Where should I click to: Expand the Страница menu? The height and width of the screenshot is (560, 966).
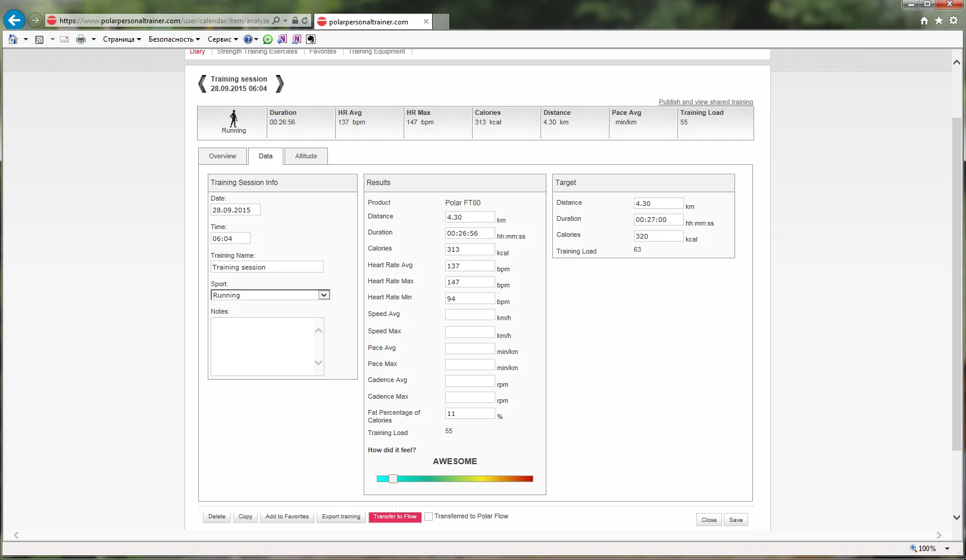coord(121,39)
